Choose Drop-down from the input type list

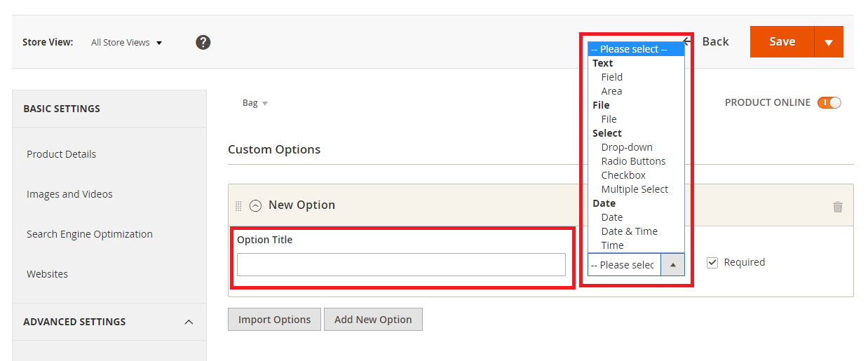click(626, 147)
